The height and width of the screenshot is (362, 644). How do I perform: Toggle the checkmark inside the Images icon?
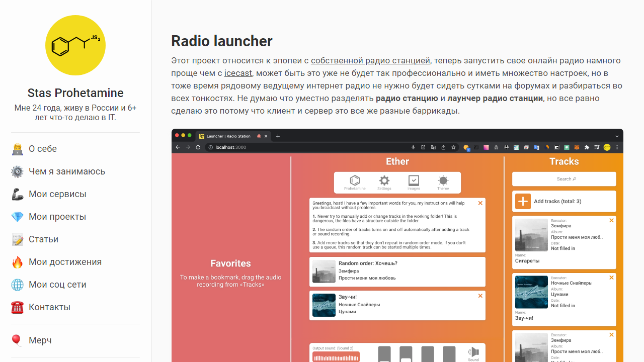pyautogui.click(x=414, y=180)
